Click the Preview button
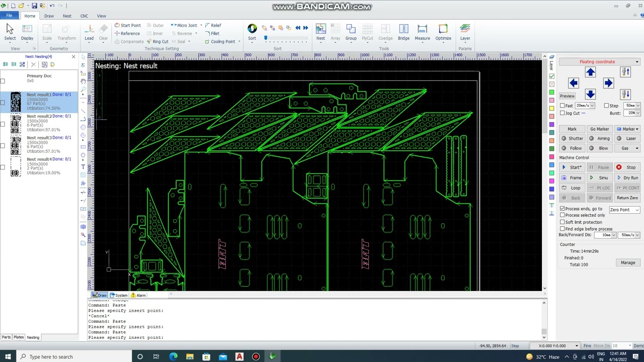This screenshot has width=644, height=362. tap(567, 96)
